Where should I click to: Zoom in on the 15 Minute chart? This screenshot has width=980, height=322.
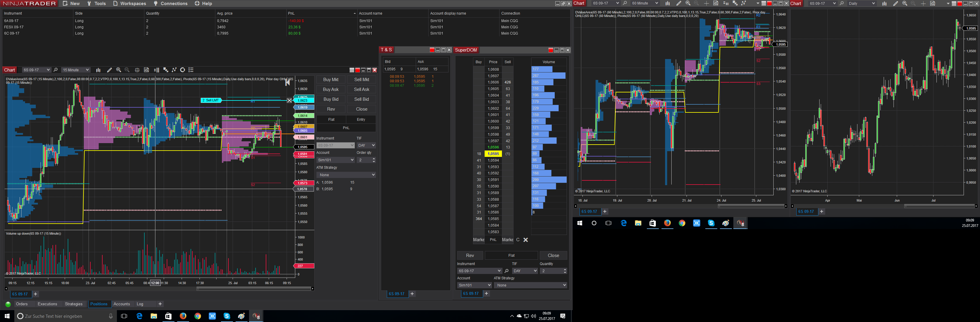(x=119, y=70)
